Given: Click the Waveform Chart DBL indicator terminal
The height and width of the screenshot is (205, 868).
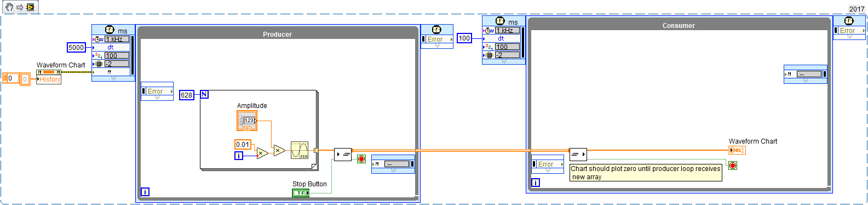Looking at the screenshot, I should (737, 150).
